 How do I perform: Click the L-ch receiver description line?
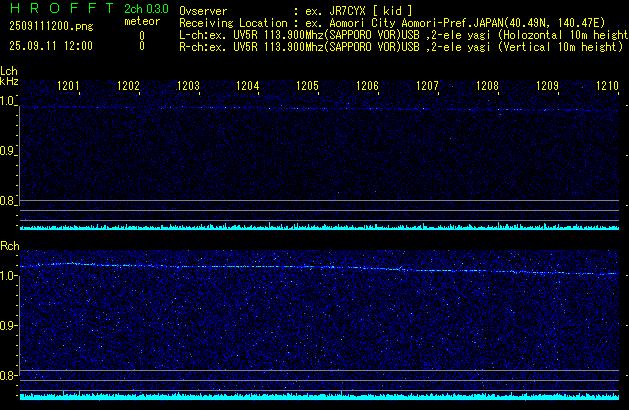click(404, 35)
